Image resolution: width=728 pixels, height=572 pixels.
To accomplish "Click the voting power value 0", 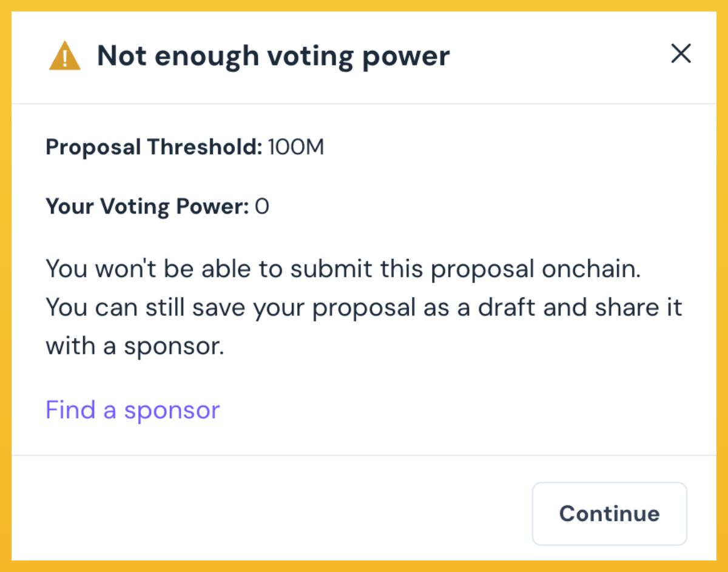I will click(262, 207).
